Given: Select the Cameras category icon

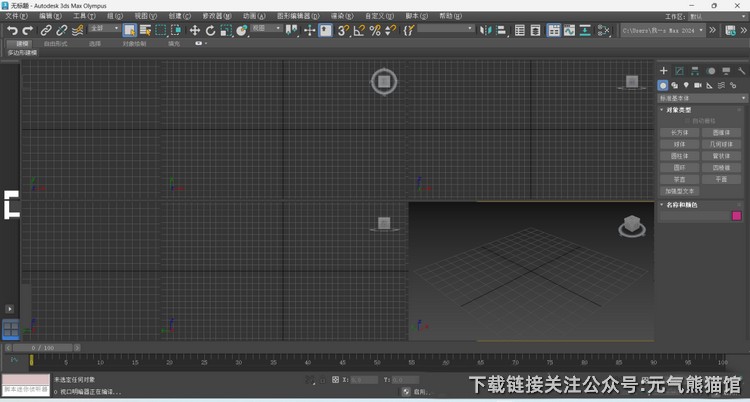Looking at the screenshot, I should pos(697,86).
